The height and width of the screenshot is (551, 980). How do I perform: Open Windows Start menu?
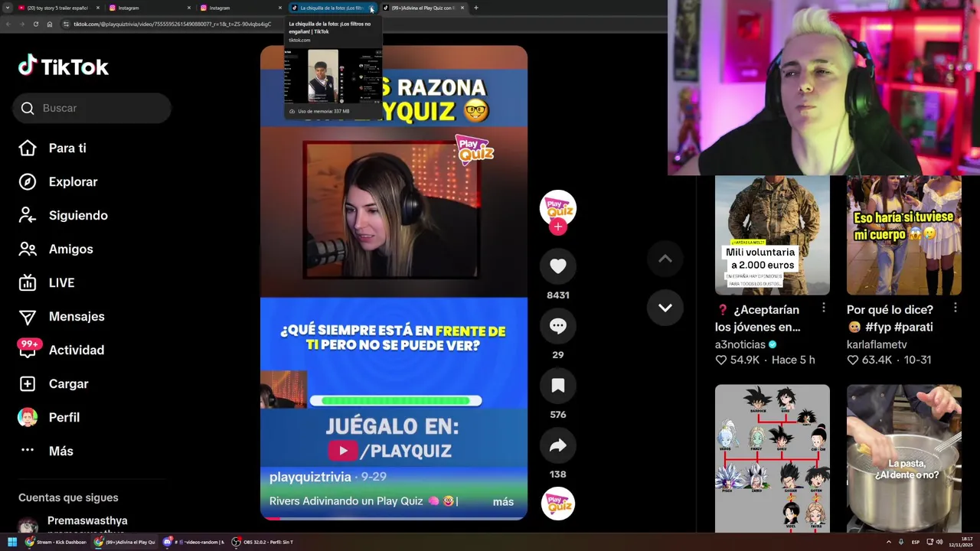click(12, 542)
